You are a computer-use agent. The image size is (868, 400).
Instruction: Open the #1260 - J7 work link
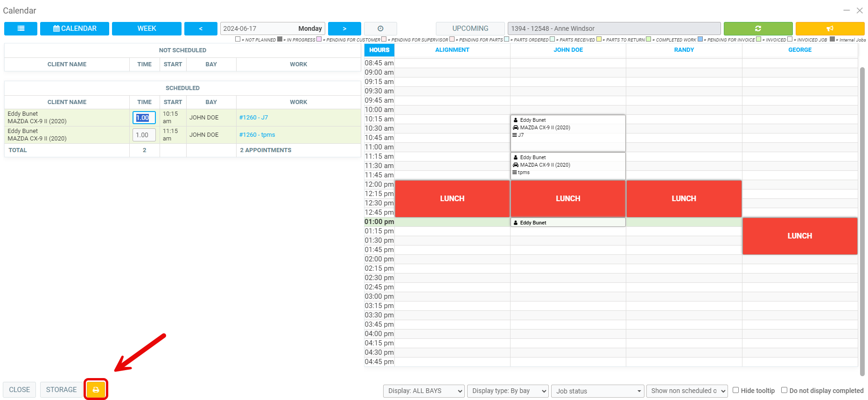[253, 118]
